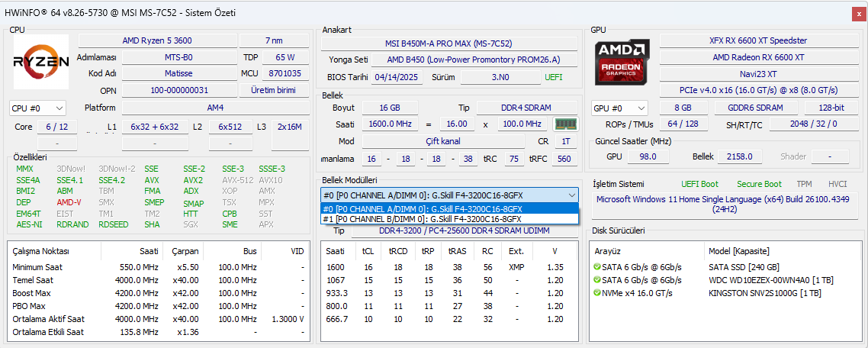The height and width of the screenshot is (348, 868).
Task: Click the SSE4.2 feature label
Action: point(112,180)
